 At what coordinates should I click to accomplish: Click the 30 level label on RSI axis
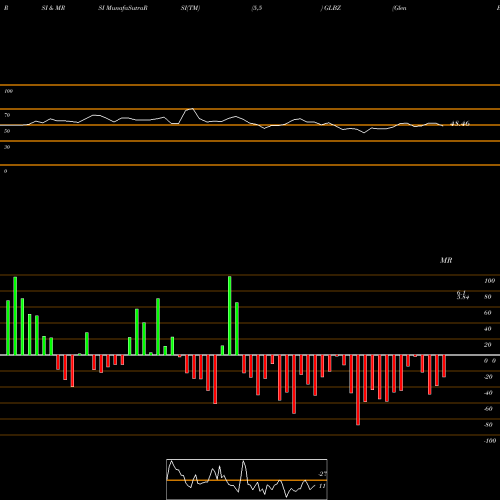7,147
